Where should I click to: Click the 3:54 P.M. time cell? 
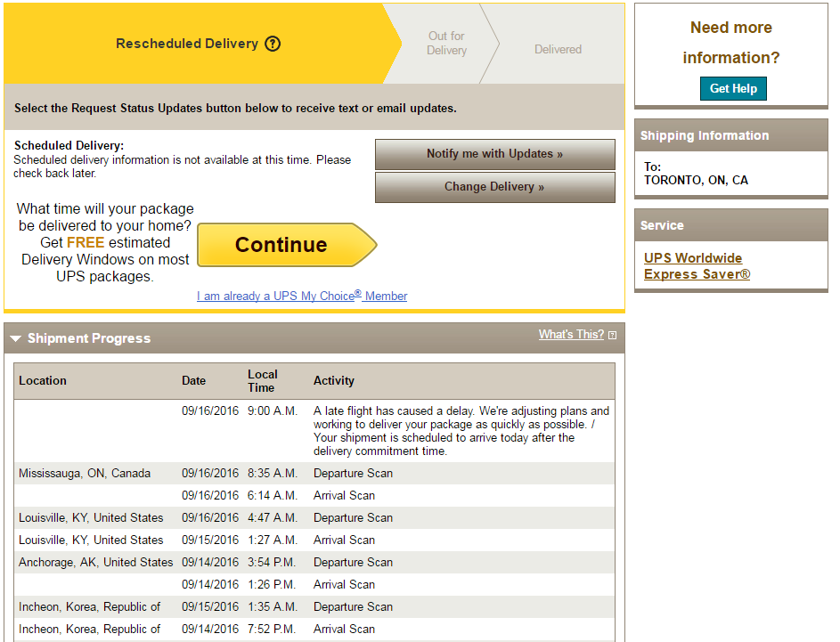[272, 562]
